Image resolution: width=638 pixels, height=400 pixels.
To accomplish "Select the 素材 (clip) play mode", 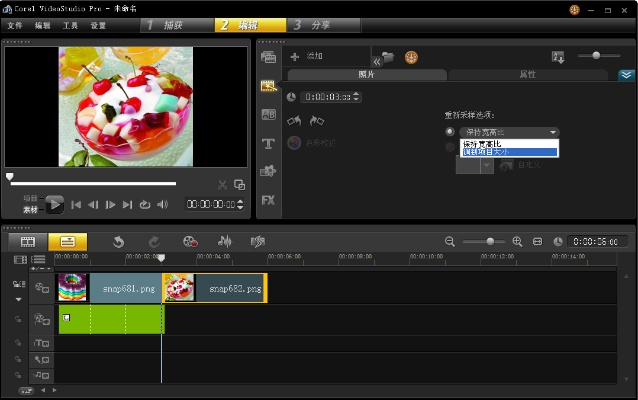I will (x=30, y=210).
